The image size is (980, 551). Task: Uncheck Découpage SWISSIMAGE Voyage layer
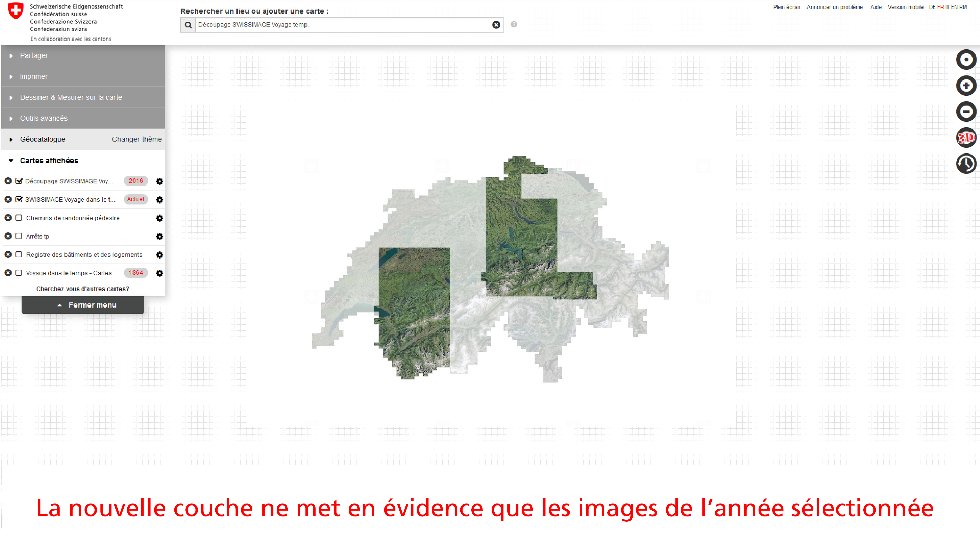pos(19,181)
